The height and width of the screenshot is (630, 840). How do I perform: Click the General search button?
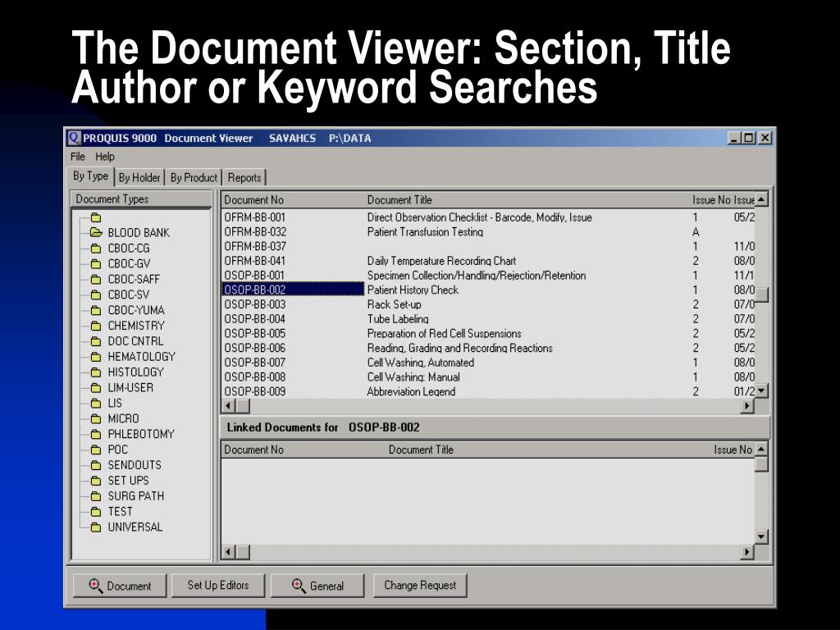[x=317, y=586]
